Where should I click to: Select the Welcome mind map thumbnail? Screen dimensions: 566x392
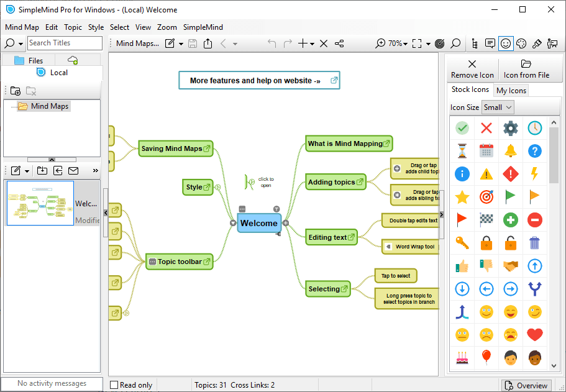(40, 203)
